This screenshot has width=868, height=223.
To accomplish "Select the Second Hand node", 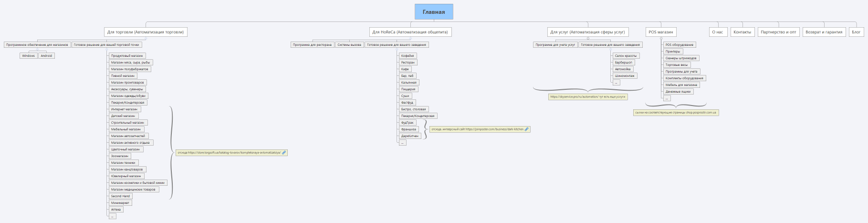I will [x=120, y=196].
